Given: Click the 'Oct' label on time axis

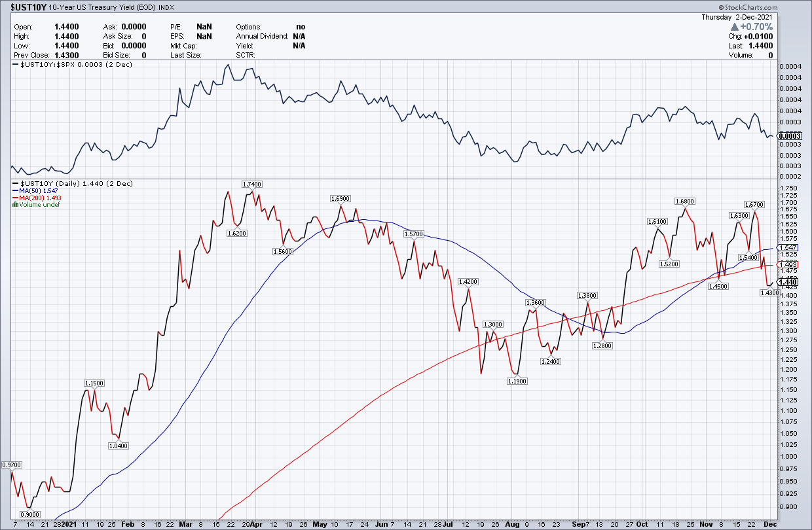Looking at the screenshot, I should coord(641,524).
